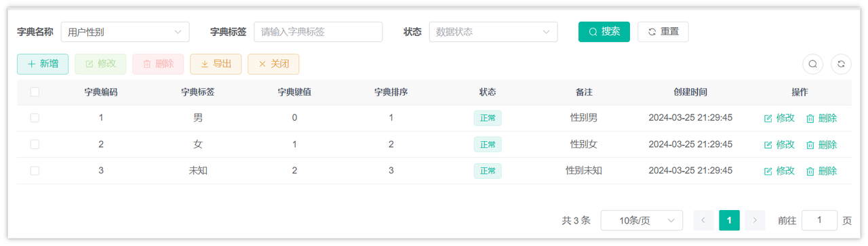Click the 共 3 条 total count text

tap(576, 220)
